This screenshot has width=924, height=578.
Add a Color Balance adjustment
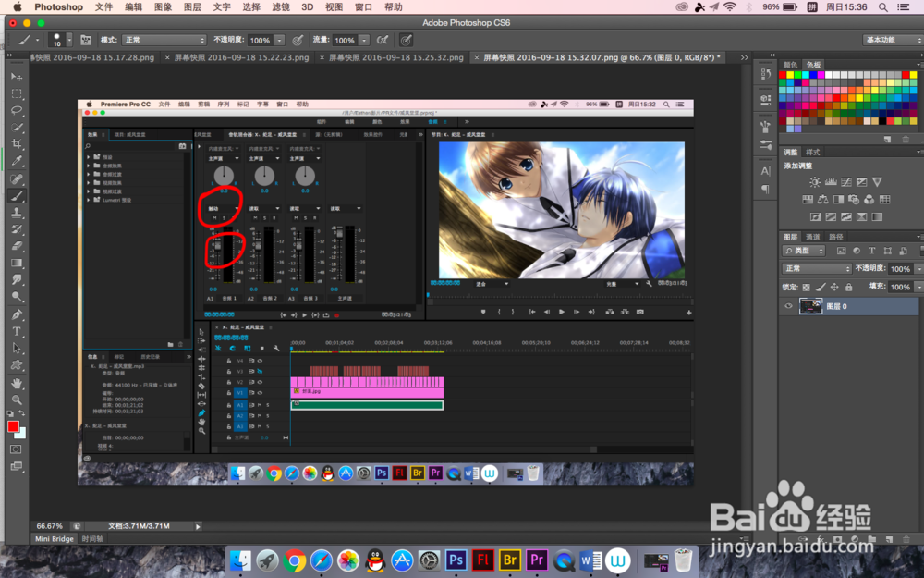point(822,200)
